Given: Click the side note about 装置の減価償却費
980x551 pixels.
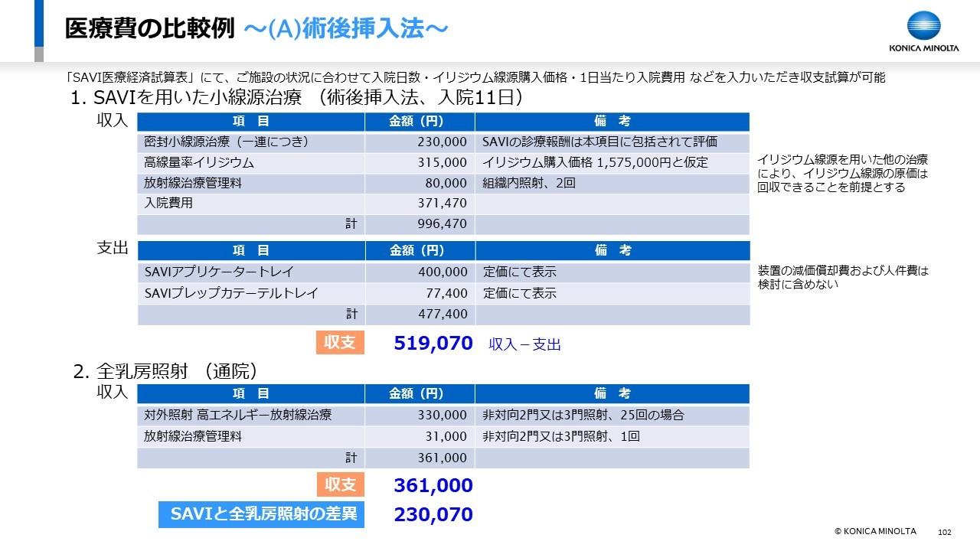Looking at the screenshot, I should [842, 277].
